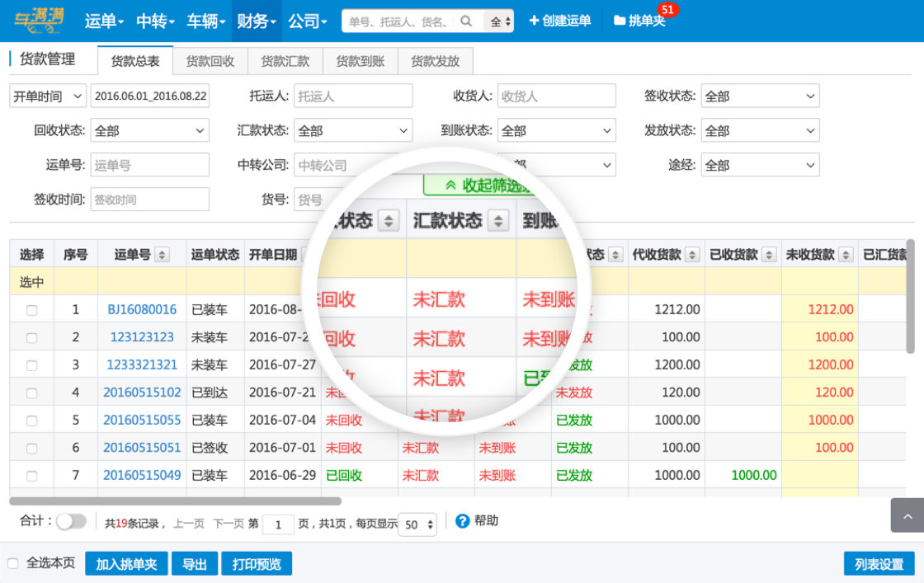Screen dimensions: 924x583
Task: Expand the 回收状态 dropdown
Action: tap(150, 131)
